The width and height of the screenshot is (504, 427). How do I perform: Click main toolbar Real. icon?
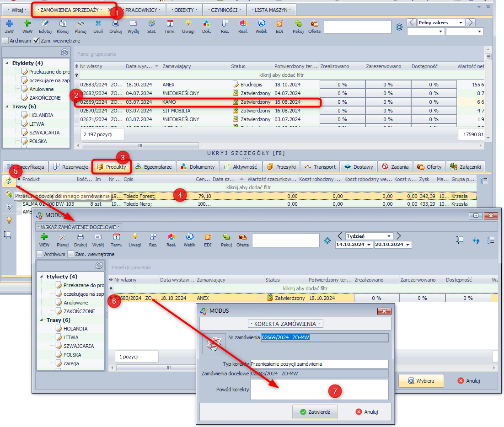[x=243, y=23]
